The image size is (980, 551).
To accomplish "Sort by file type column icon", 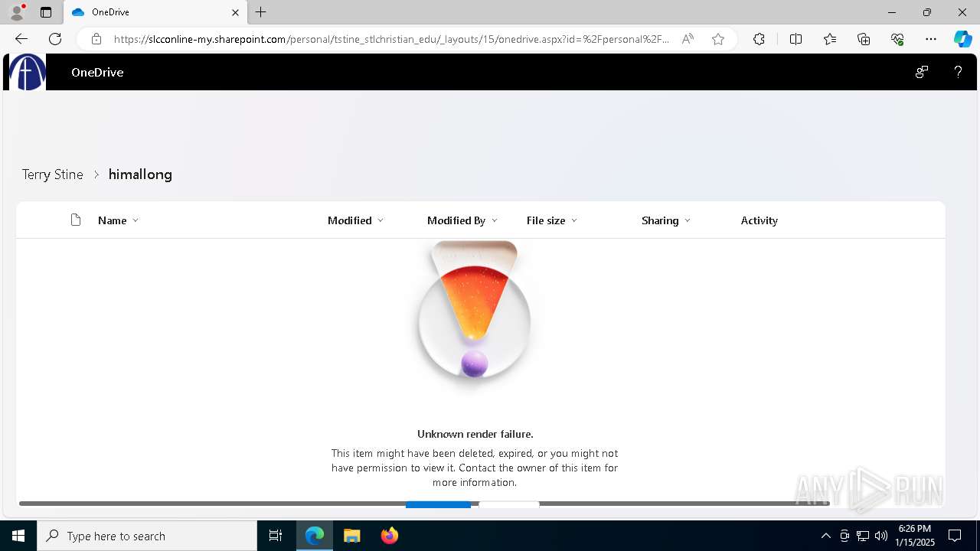I will 75,220.
